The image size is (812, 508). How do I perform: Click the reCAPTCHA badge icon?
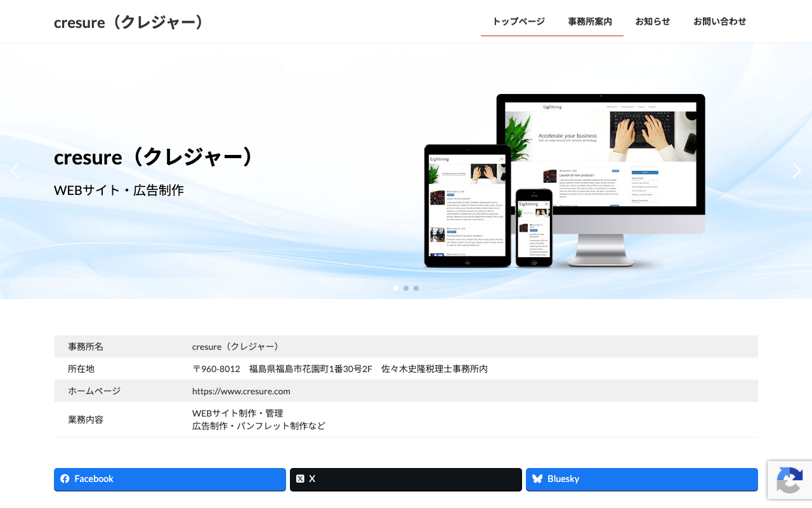pyautogui.click(x=789, y=480)
